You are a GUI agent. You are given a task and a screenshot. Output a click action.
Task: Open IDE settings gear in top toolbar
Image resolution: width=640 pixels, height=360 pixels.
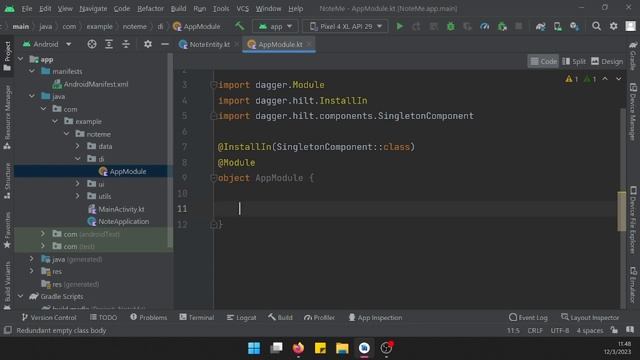613,27
